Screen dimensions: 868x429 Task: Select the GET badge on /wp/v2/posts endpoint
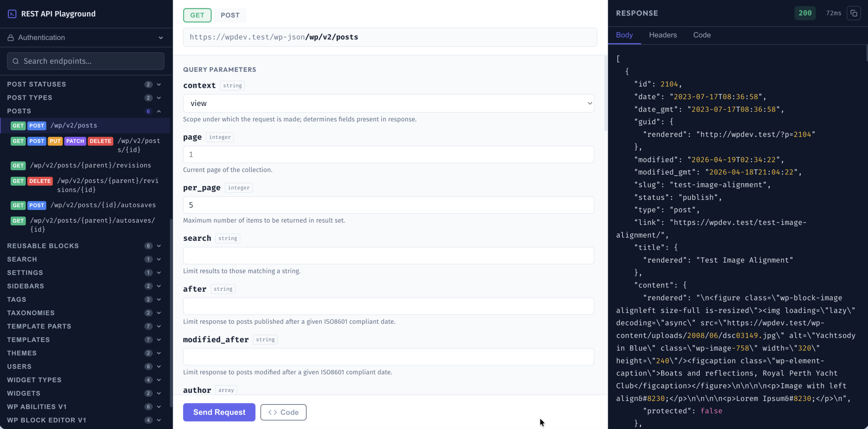click(x=18, y=125)
